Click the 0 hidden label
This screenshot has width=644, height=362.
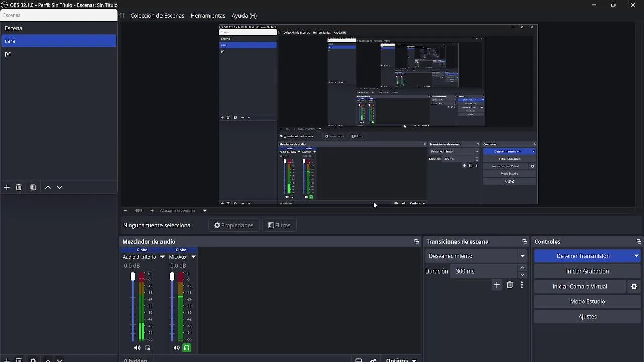click(136, 360)
